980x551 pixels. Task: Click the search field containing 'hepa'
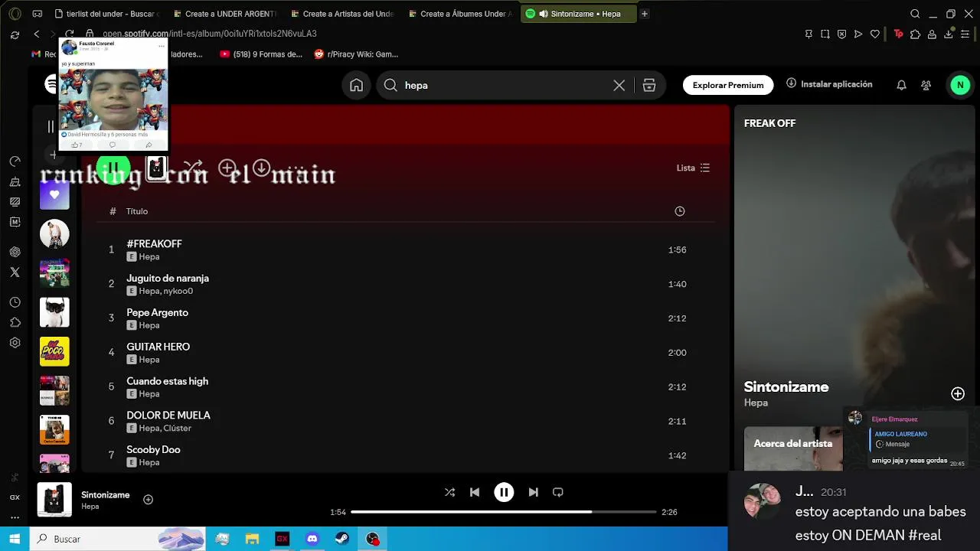pos(521,85)
